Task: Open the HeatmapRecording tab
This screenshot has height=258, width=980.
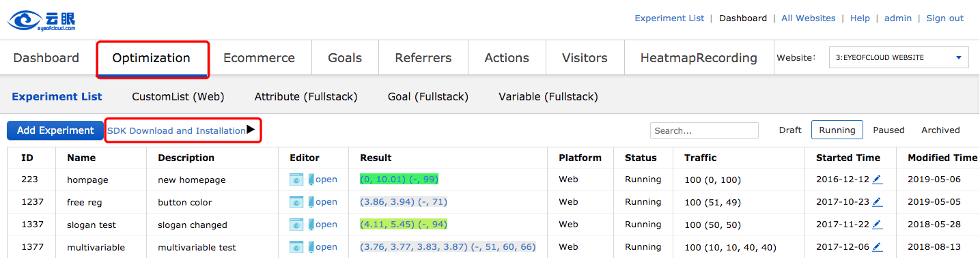Action: tap(699, 58)
